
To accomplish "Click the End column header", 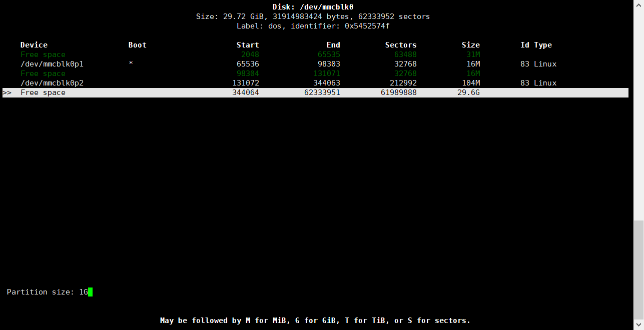I will coord(333,45).
